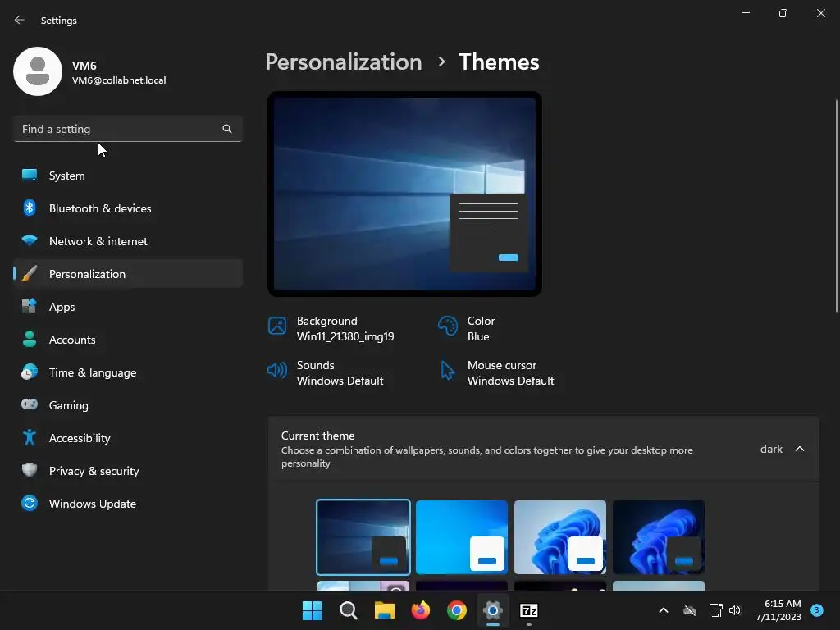Click the Settings page vertical scrollbar

(x=836, y=206)
